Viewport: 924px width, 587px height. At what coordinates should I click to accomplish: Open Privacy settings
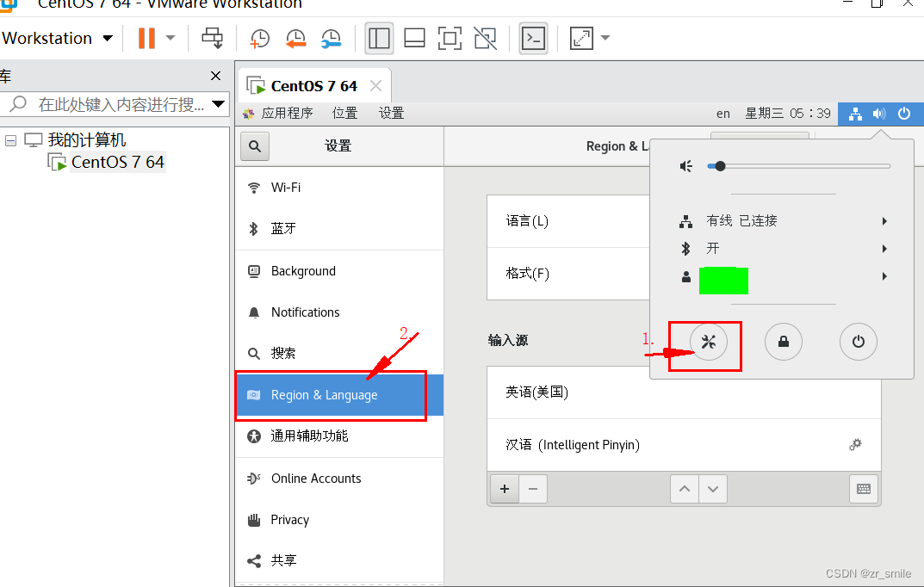click(x=339, y=520)
